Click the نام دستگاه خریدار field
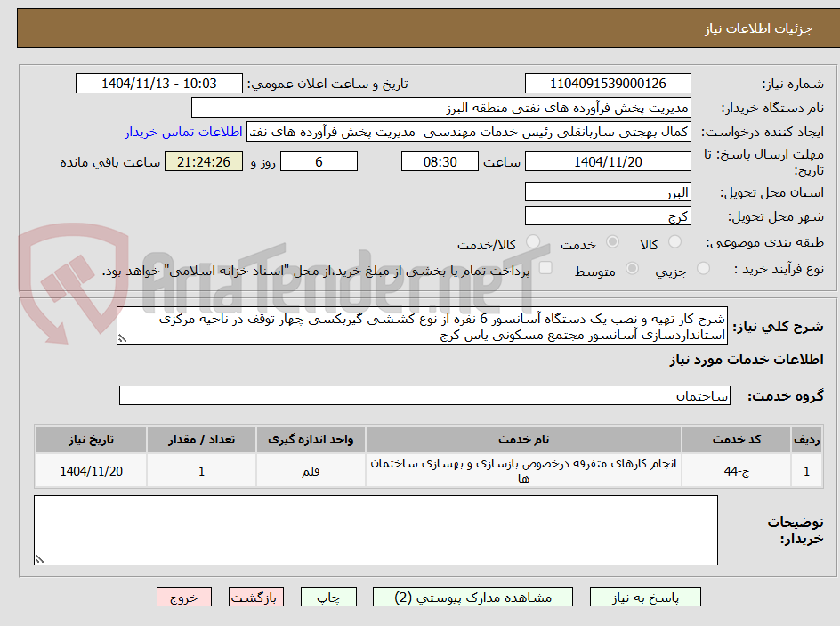This screenshot has height=626, width=840. point(440,108)
